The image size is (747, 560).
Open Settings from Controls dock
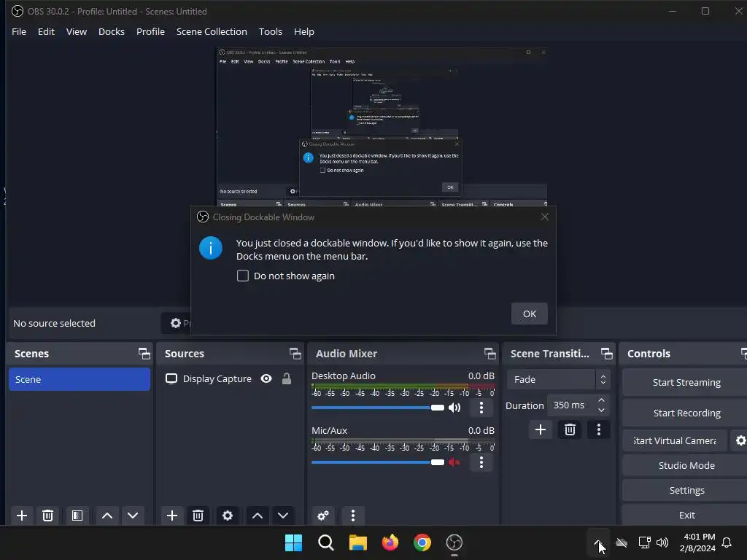[x=686, y=490]
